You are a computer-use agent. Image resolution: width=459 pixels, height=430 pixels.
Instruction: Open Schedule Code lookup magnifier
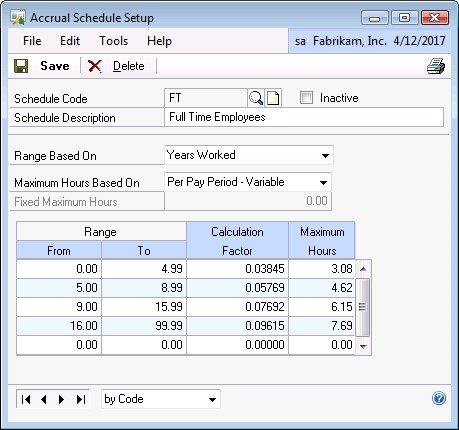pos(256,98)
